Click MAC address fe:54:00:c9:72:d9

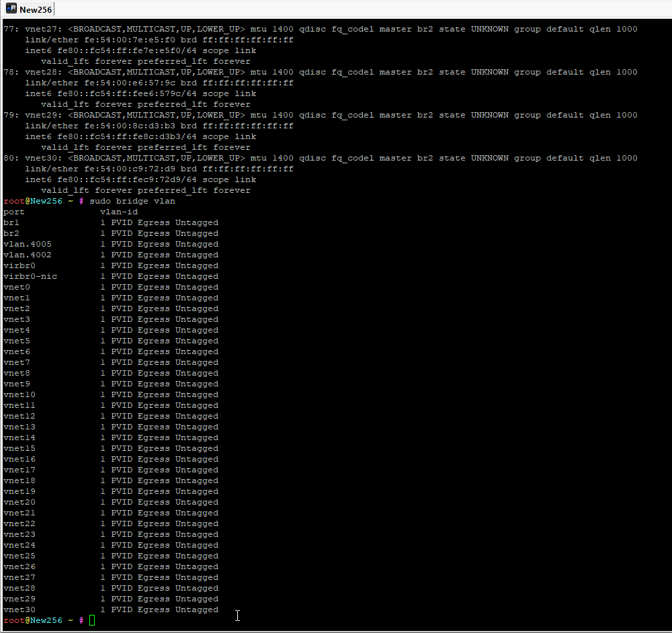[x=130, y=169]
